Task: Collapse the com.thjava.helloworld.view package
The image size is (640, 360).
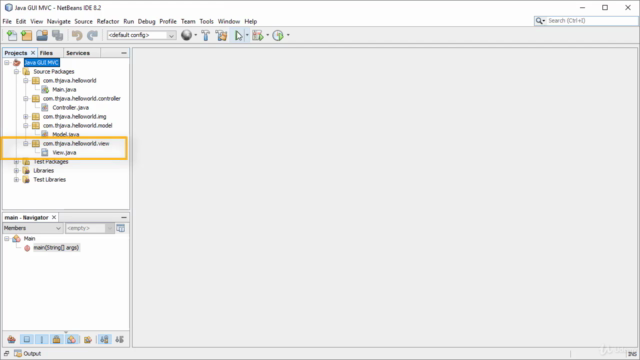Action: coord(26,143)
